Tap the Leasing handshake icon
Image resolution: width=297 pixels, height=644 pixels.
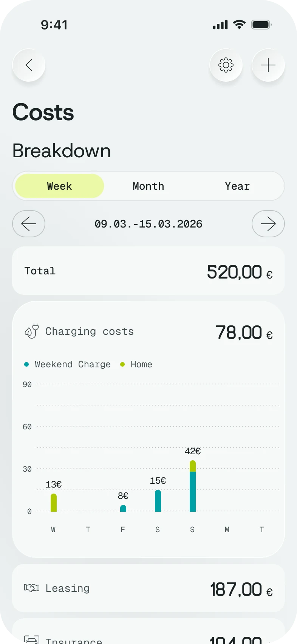click(x=32, y=588)
